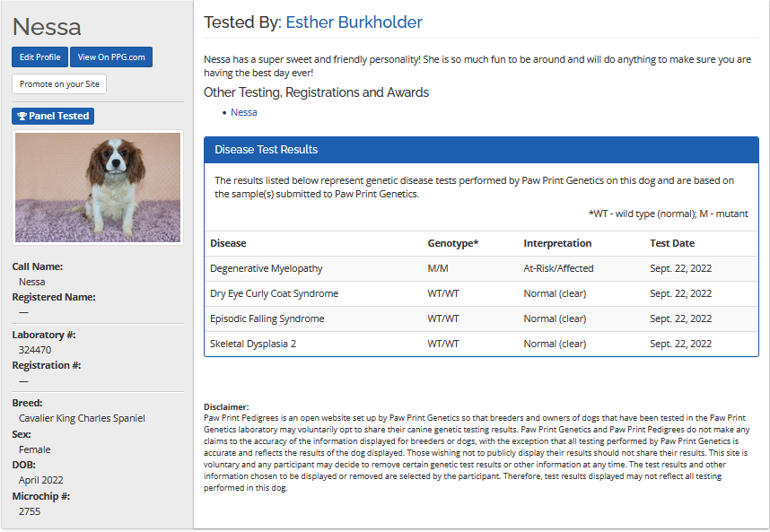770x532 pixels.
Task: Click the Disease column header
Action: (x=228, y=243)
